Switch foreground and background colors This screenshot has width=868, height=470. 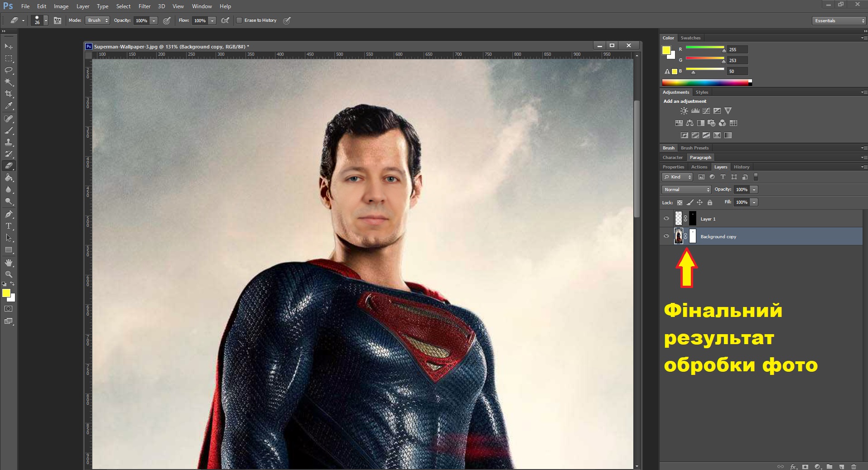[x=13, y=284]
